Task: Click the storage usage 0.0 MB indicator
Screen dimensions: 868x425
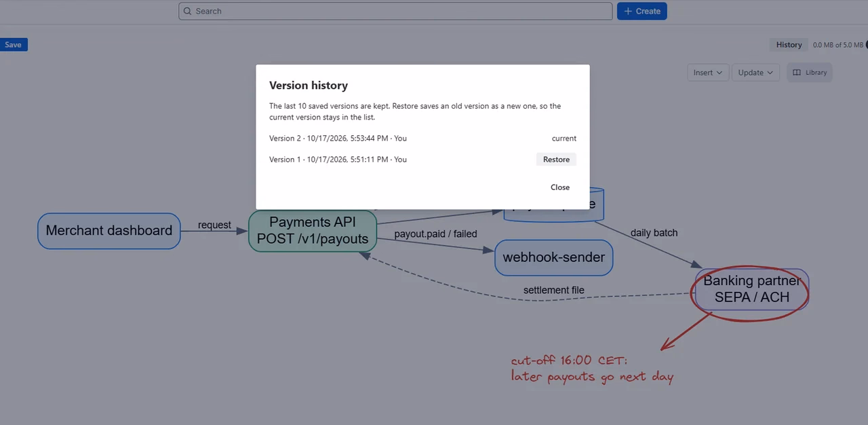Action: [x=838, y=45]
